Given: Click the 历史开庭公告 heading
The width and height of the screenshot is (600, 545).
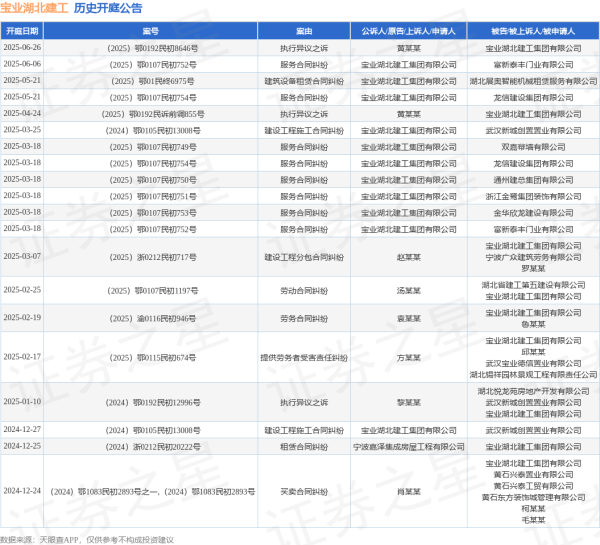Looking at the screenshot, I should point(108,8).
